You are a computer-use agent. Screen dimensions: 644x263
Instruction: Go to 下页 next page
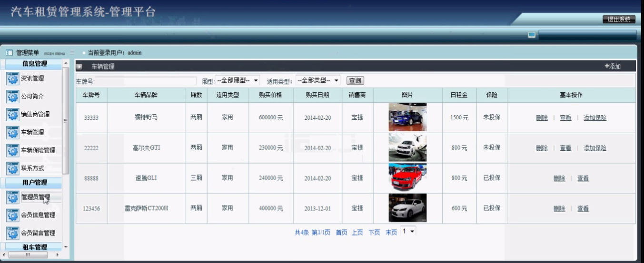374,233
